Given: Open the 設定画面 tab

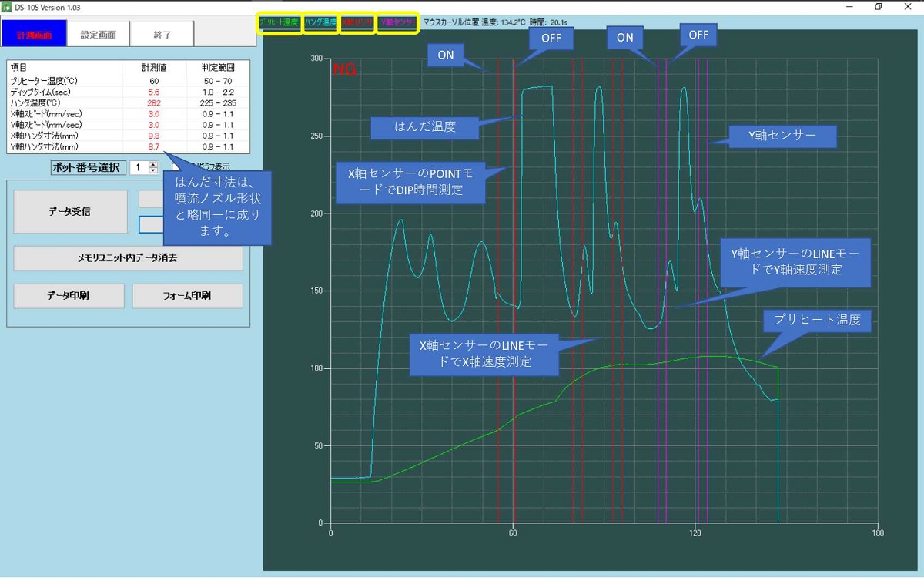Looking at the screenshot, I should click(98, 35).
